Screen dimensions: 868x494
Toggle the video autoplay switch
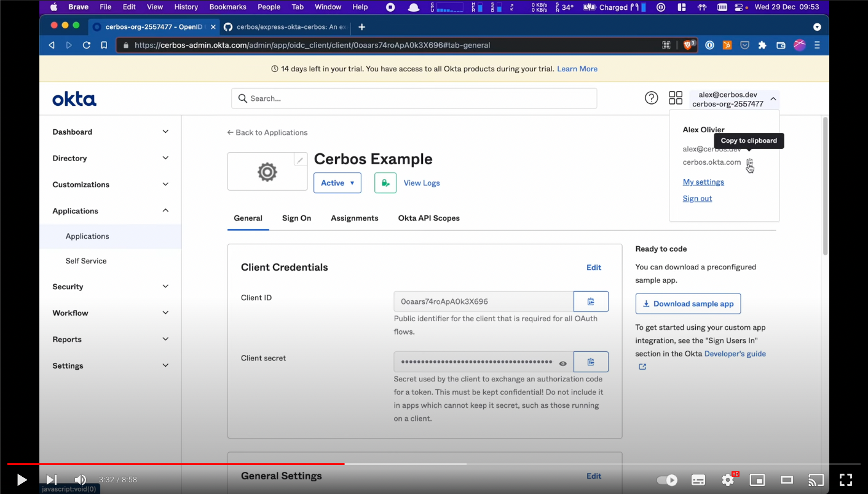tap(667, 480)
